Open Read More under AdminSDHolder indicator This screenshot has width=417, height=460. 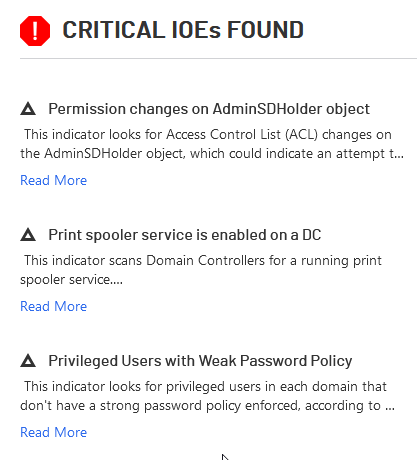54,180
